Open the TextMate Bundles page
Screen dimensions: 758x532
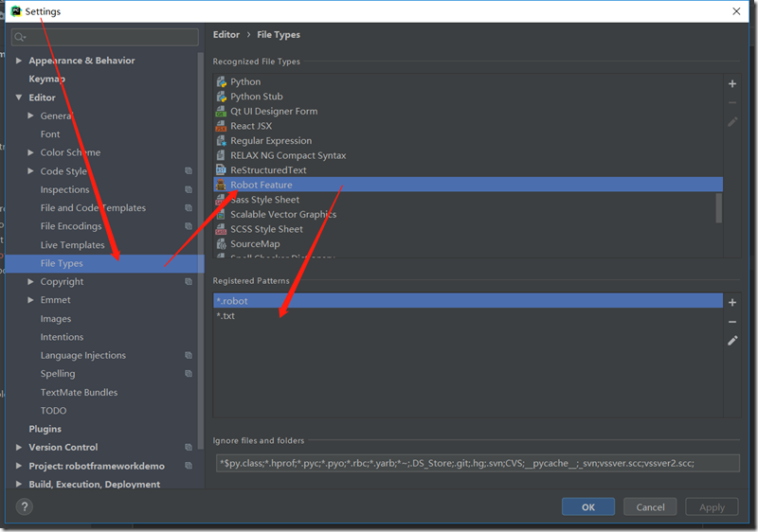click(x=79, y=392)
